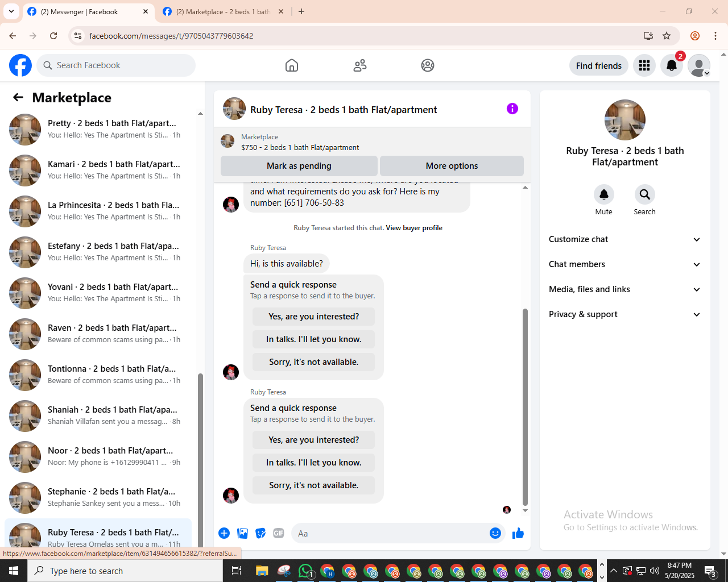
Task: Click Ruby Teresa's large profile thumbnail
Action: pyautogui.click(x=625, y=120)
